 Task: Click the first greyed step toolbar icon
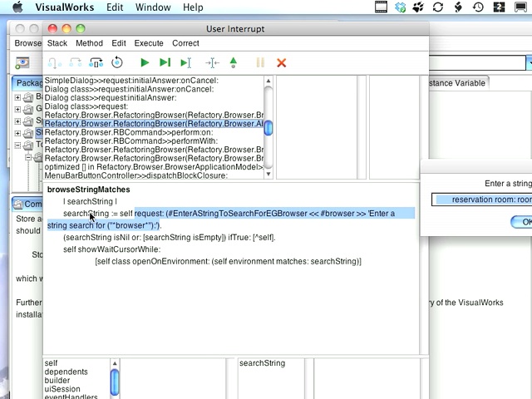click(54, 63)
